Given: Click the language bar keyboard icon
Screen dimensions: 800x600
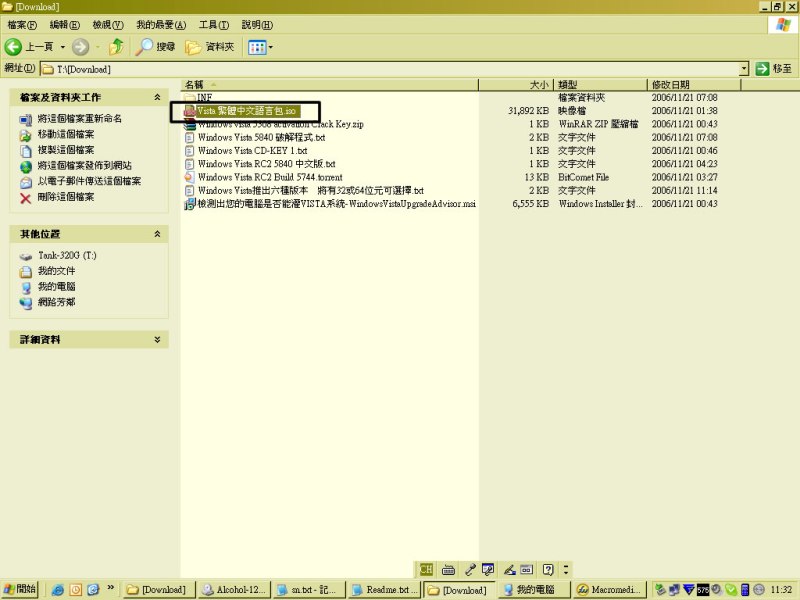Looking at the screenshot, I should 448,569.
